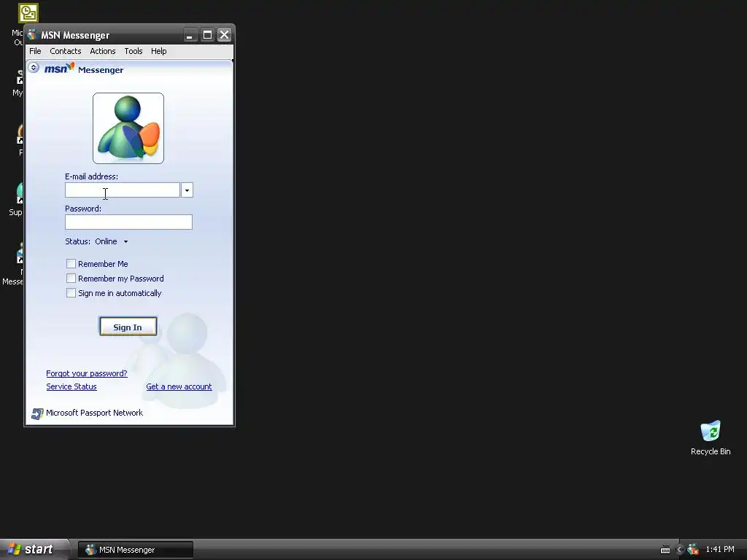Open the Tools menu
The image size is (747, 560).
[x=133, y=51]
